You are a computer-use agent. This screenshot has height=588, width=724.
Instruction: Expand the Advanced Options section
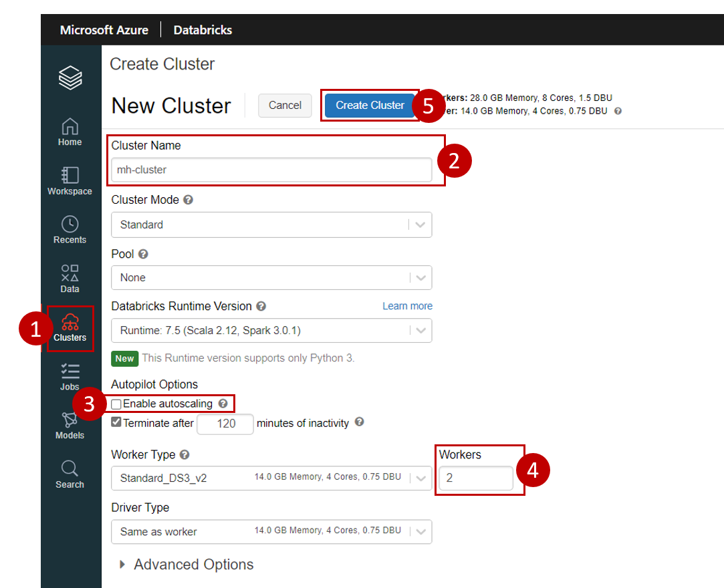[187, 565]
